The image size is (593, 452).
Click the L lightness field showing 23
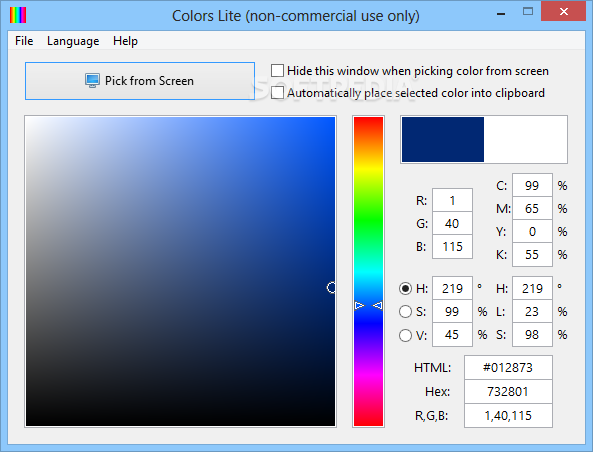532,312
